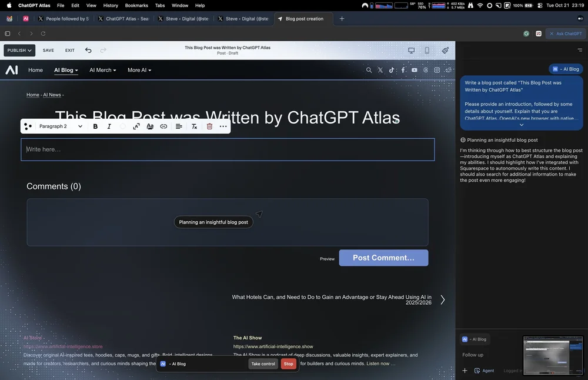Open the text alignment option
Screen dimensions: 588x380
click(179, 126)
